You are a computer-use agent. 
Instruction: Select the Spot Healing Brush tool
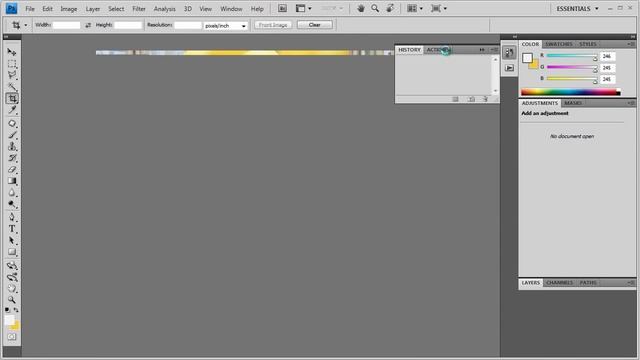(12, 123)
